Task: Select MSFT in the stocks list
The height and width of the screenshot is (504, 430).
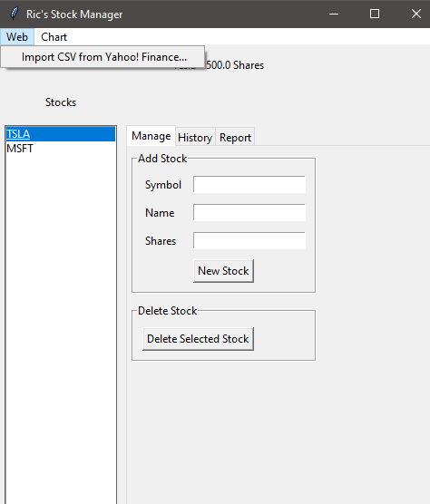Action: tap(61, 149)
